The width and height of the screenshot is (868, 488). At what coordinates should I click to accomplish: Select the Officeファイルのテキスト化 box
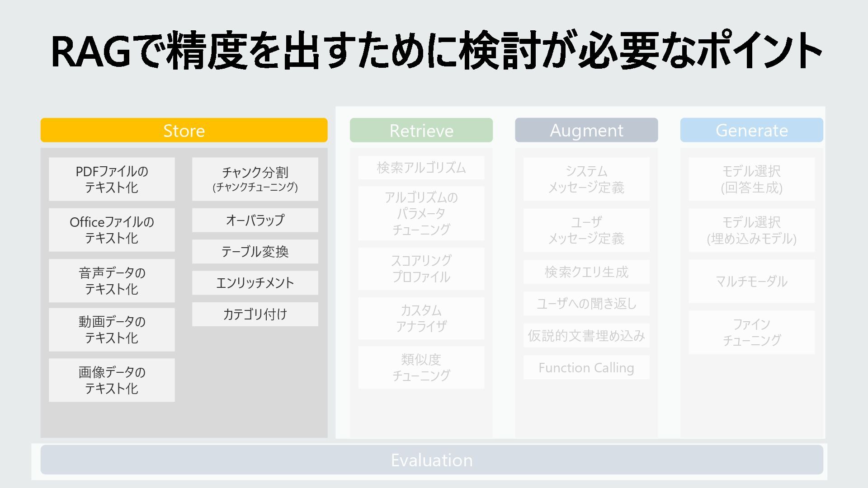click(112, 230)
